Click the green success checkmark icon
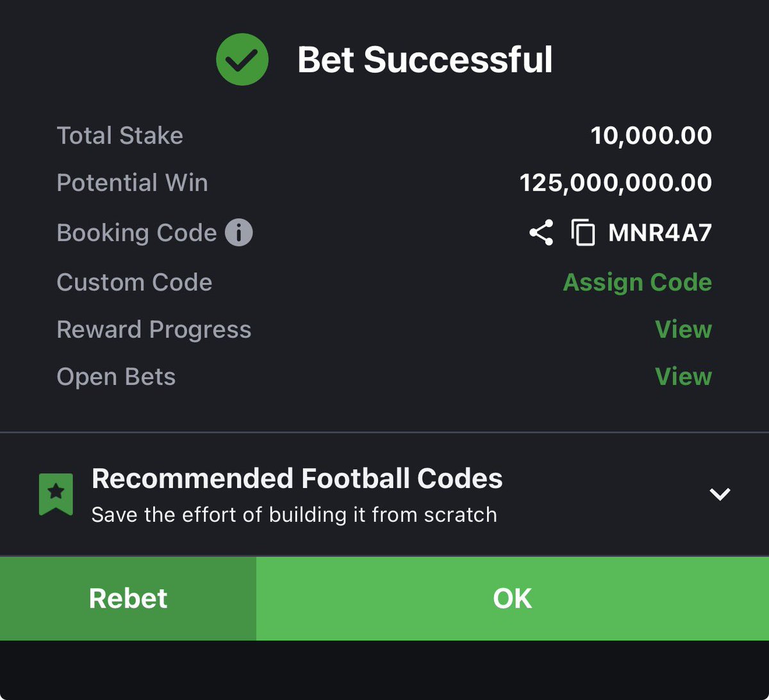The height and width of the screenshot is (700, 769). point(242,59)
